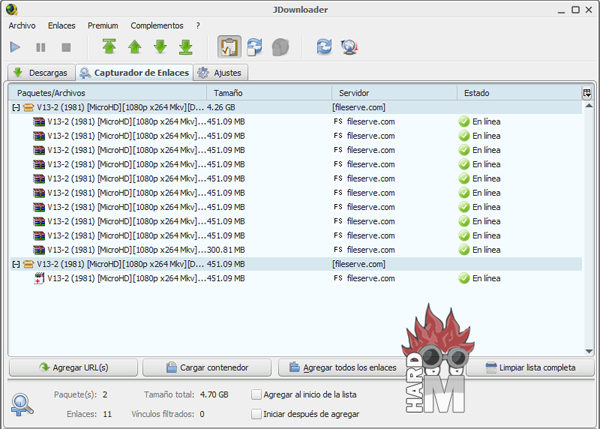
Task: Move selection to top with green arrow
Action: 109,47
